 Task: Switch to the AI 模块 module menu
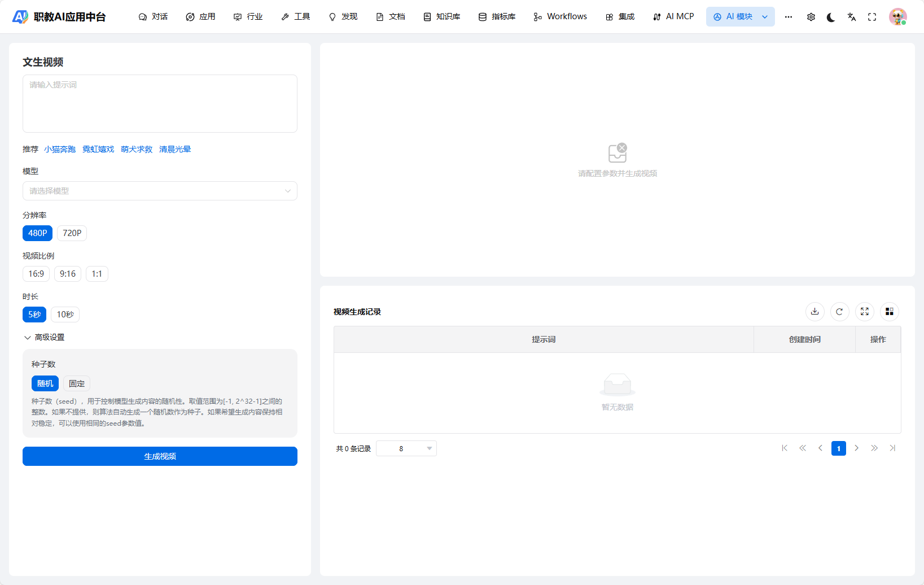click(740, 16)
